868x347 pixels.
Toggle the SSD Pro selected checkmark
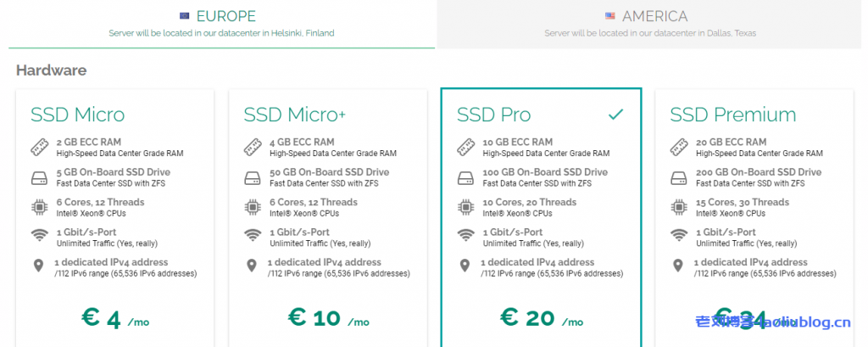(616, 114)
